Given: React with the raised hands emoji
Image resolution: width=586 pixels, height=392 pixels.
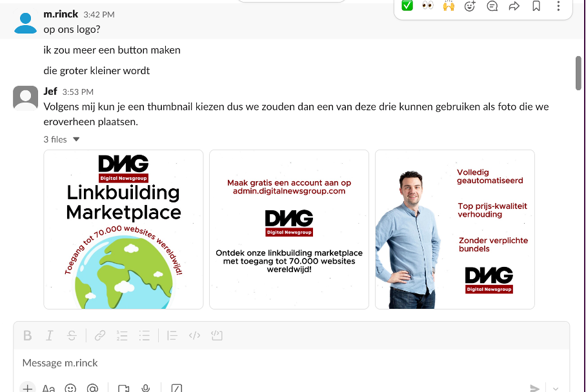Looking at the screenshot, I should 449,6.
